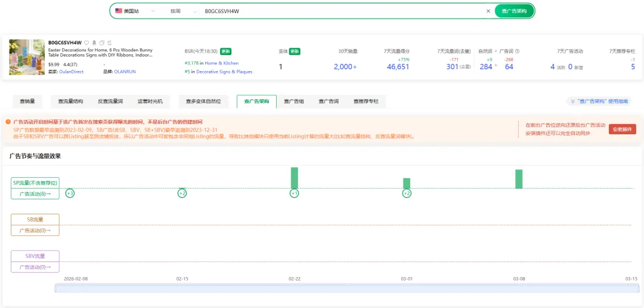Expand the "查广告架构" 使用指南 guide

(x=601, y=101)
